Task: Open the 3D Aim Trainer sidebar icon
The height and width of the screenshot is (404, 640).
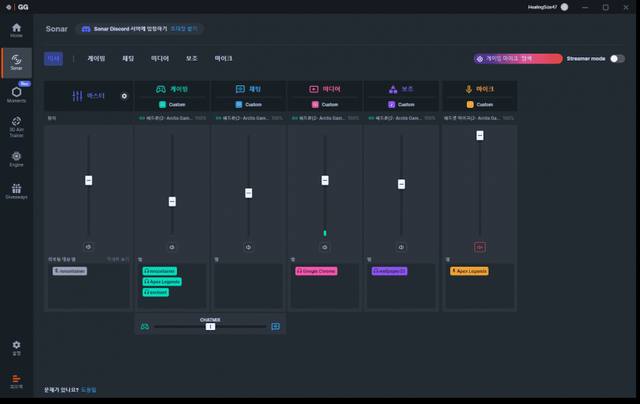Action: click(16, 126)
